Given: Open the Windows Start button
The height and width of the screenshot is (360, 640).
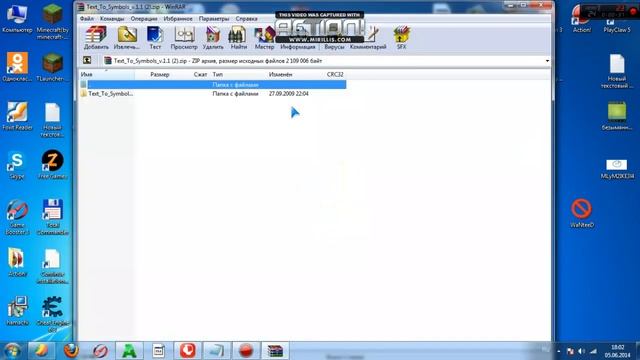Looking at the screenshot, I should pyautogui.click(x=12, y=351).
